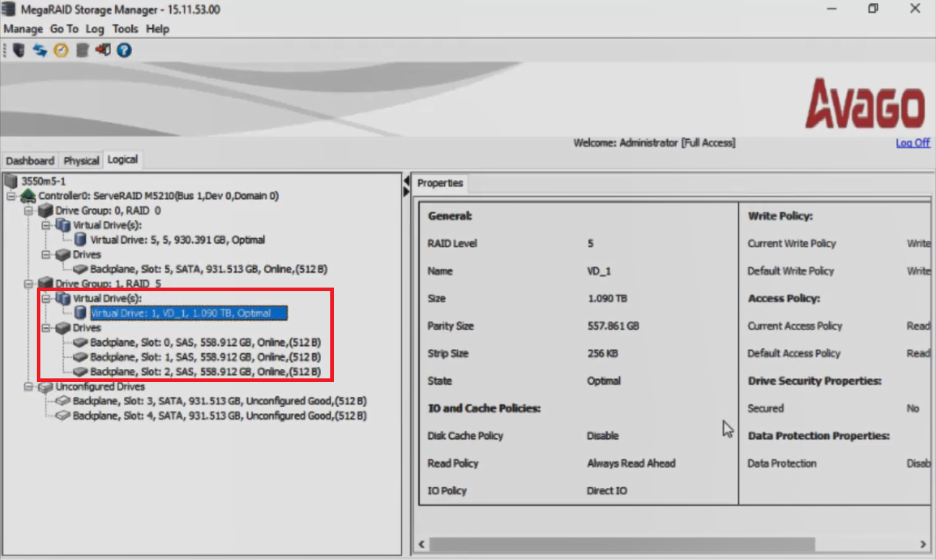Click Properties panel horizontal scrollbar thumb

click(622, 544)
